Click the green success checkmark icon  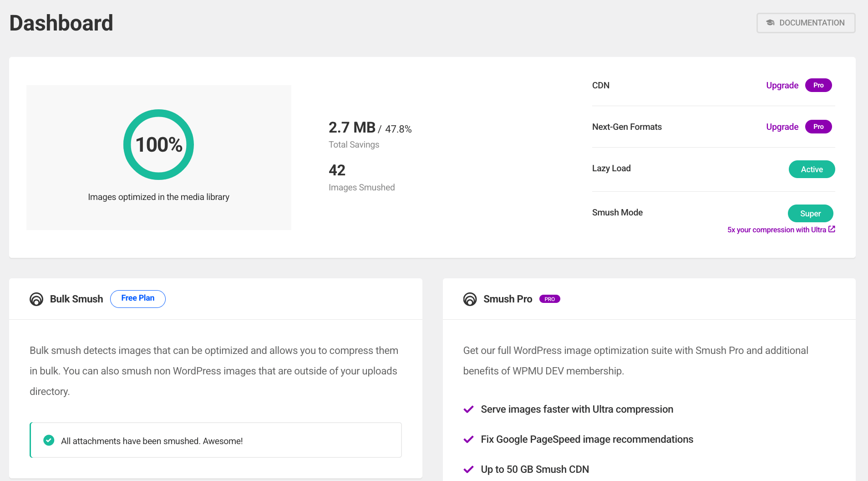point(49,440)
